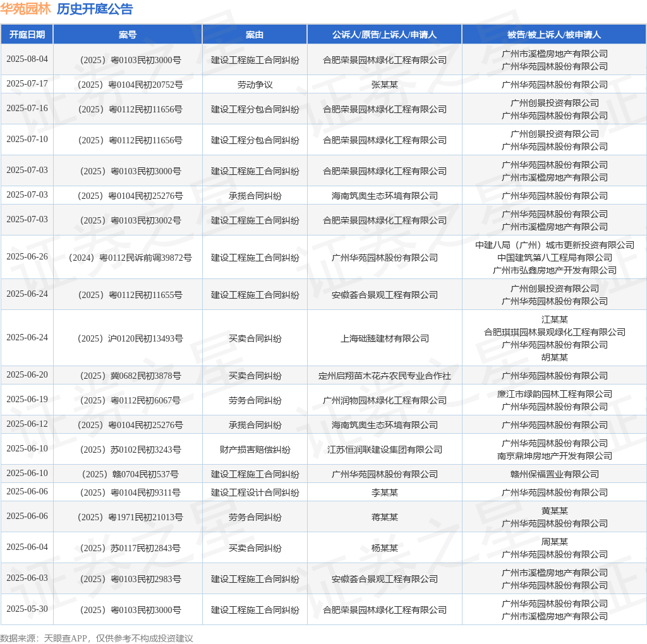This screenshot has height=644, width=647.
Task: Select plaintiff 上海础臻建材有限公司
Action: tap(385, 338)
